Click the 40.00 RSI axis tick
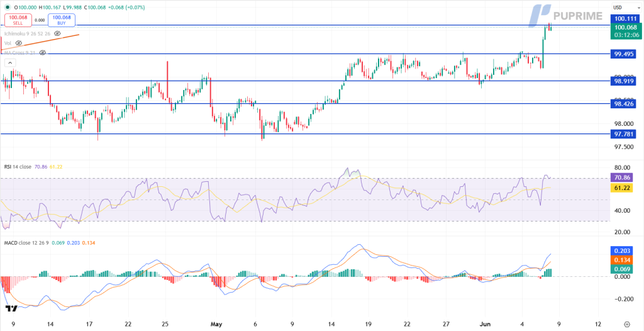The width and height of the screenshot is (644, 331). click(621, 211)
